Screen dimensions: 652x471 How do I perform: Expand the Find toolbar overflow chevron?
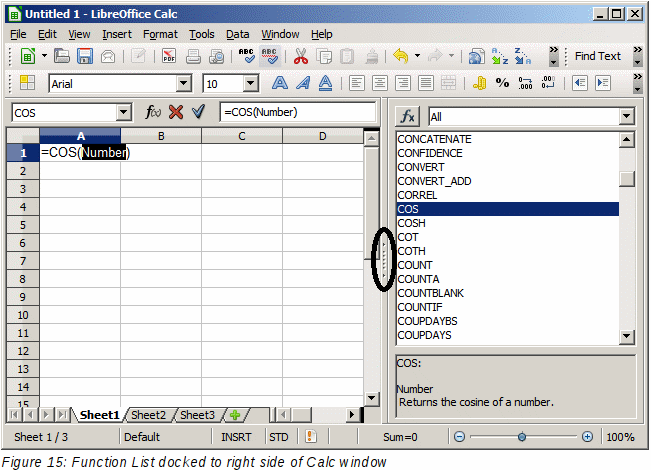637,56
